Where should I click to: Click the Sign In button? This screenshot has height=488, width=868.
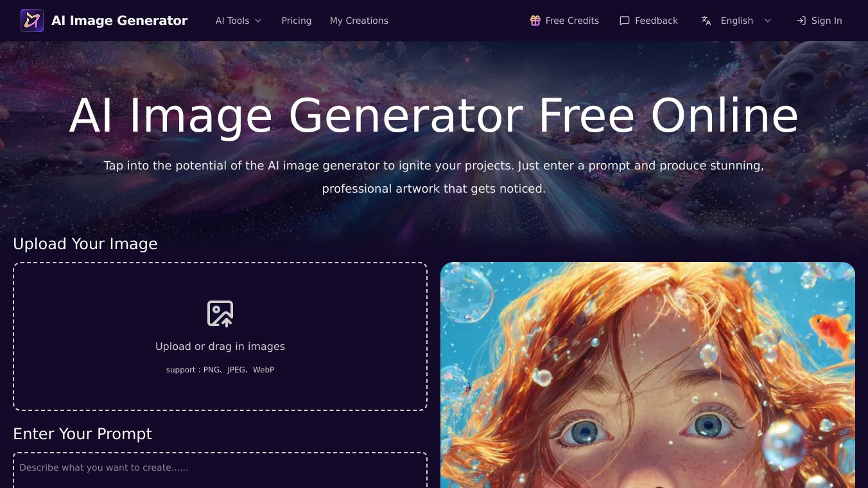pos(819,21)
